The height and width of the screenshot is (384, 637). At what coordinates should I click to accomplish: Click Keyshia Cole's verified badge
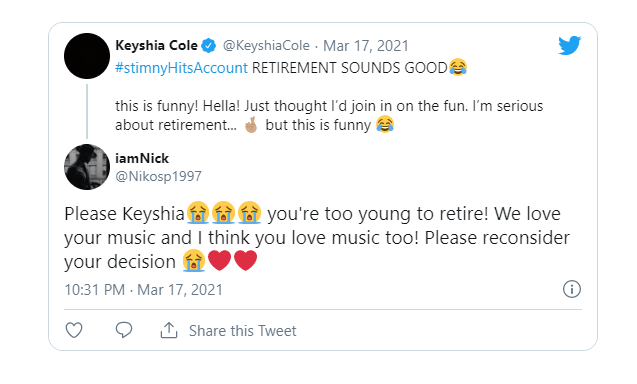[209, 46]
